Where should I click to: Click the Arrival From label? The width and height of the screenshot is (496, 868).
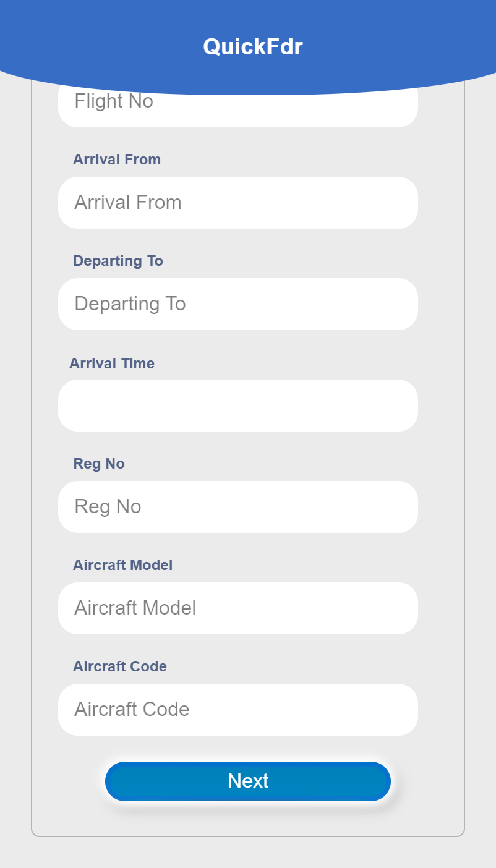117,160
